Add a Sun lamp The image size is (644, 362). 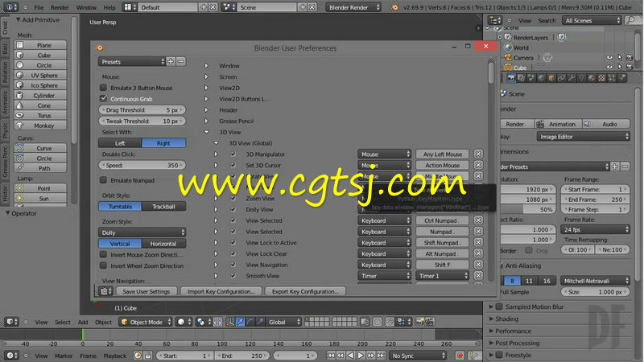click(x=40, y=198)
